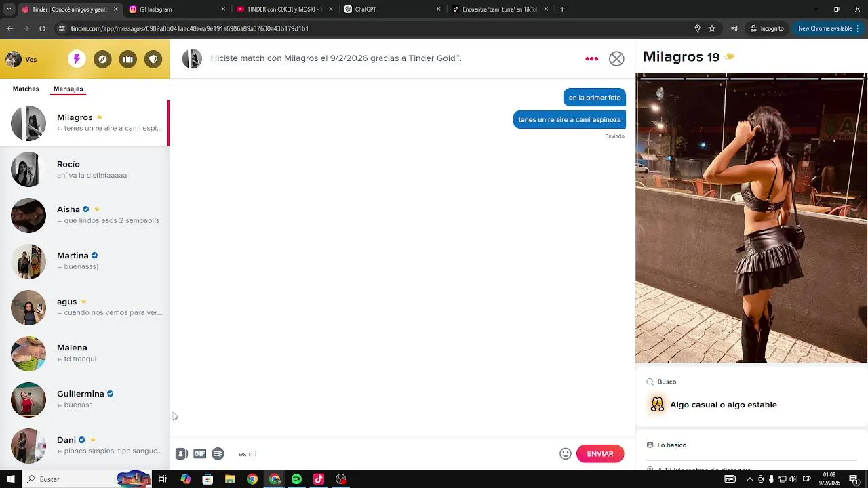Open the Windows Start menu
Screen dimensions: 868x488
coord(10,479)
